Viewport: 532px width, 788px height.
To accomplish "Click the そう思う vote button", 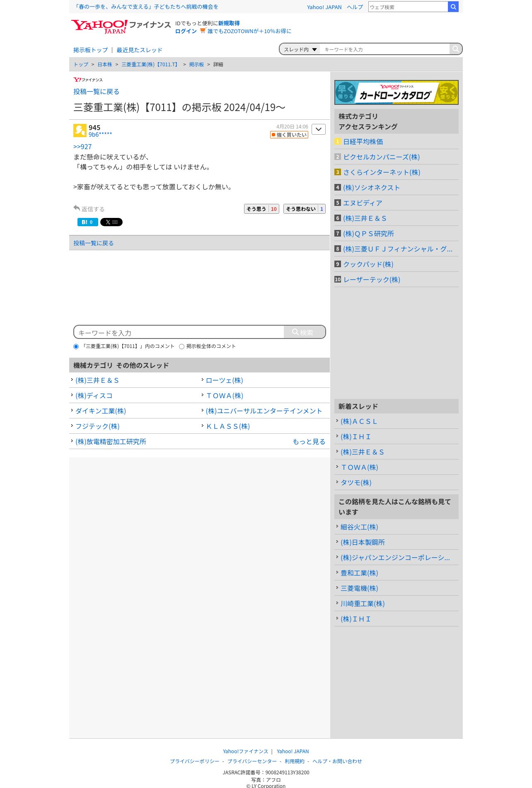I will point(261,209).
